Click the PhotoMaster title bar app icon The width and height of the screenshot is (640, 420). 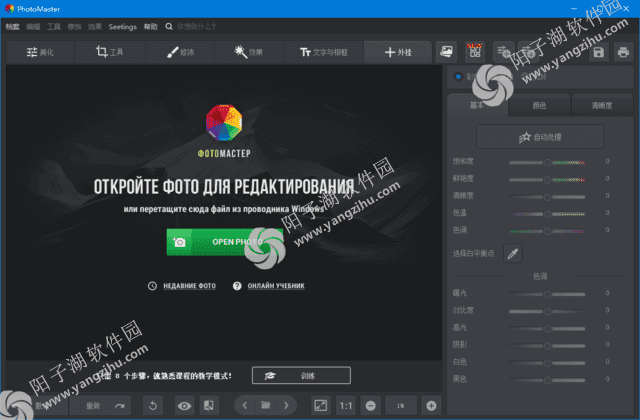9,9
